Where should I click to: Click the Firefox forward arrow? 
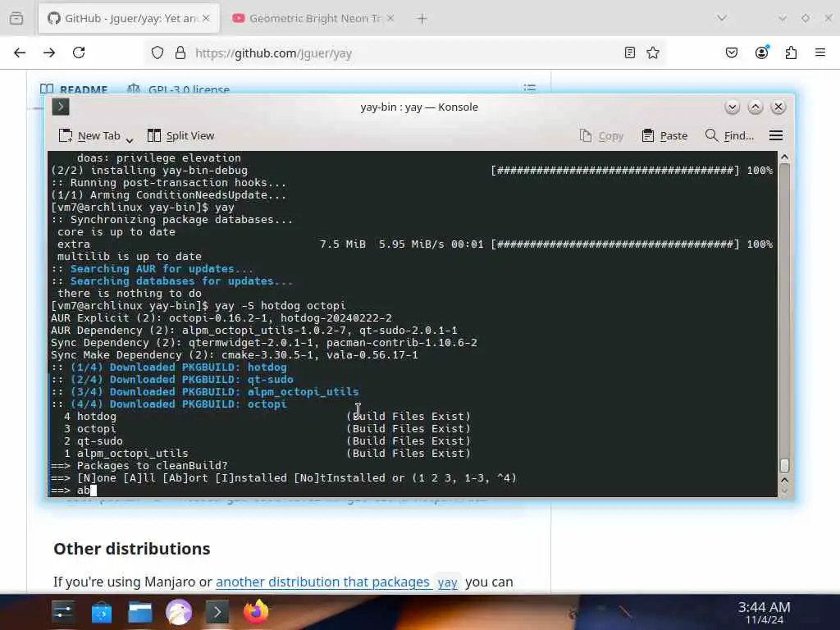point(48,52)
